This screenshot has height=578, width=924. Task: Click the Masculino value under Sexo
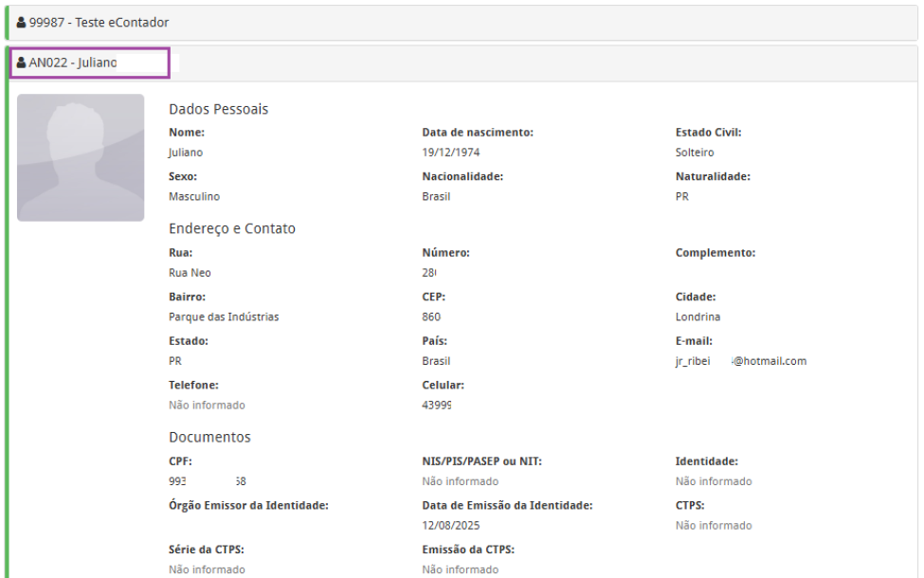click(194, 196)
